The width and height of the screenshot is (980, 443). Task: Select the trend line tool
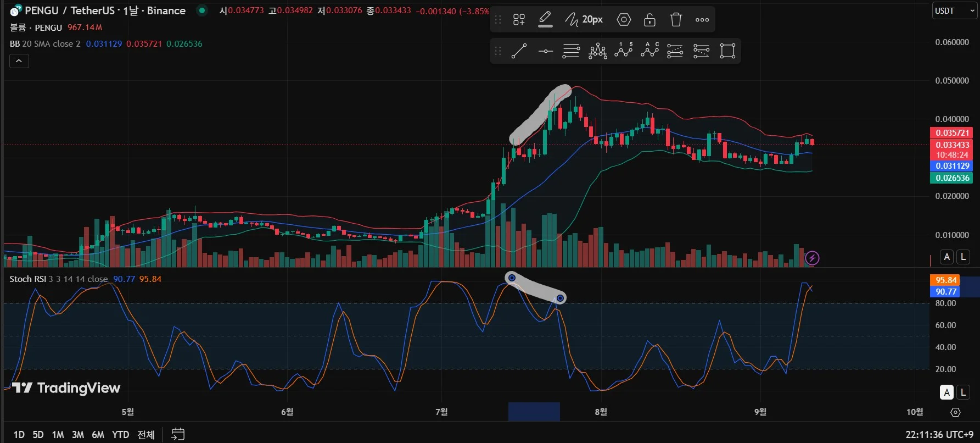click(x=519, y=51)
